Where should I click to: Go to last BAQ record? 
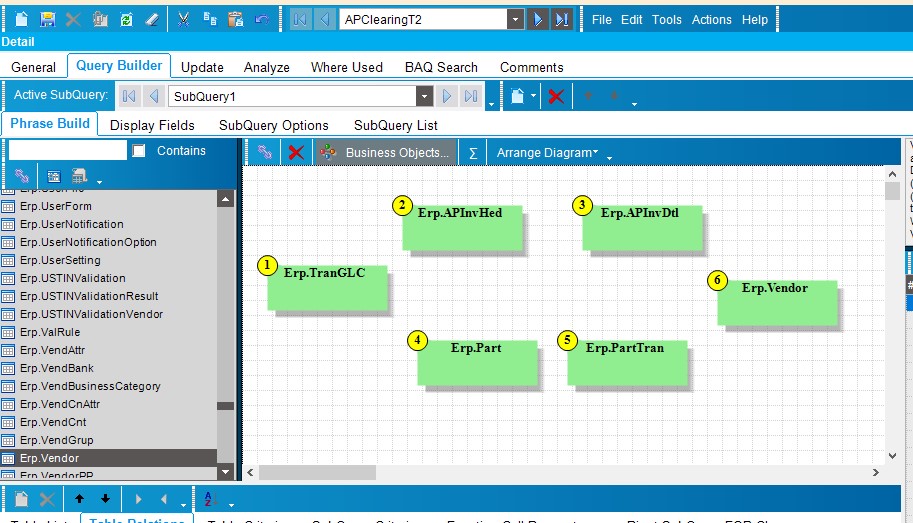coord(562,19)
